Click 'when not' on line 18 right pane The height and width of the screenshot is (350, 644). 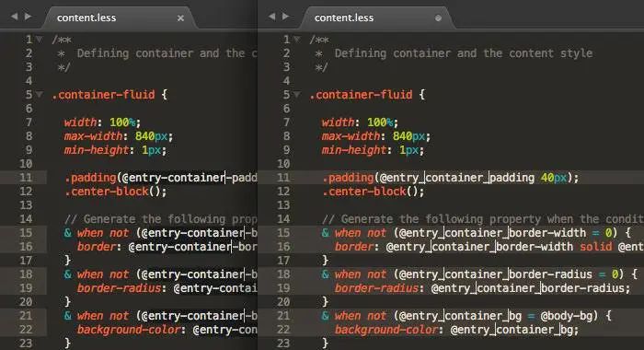[x=361, y=274]
